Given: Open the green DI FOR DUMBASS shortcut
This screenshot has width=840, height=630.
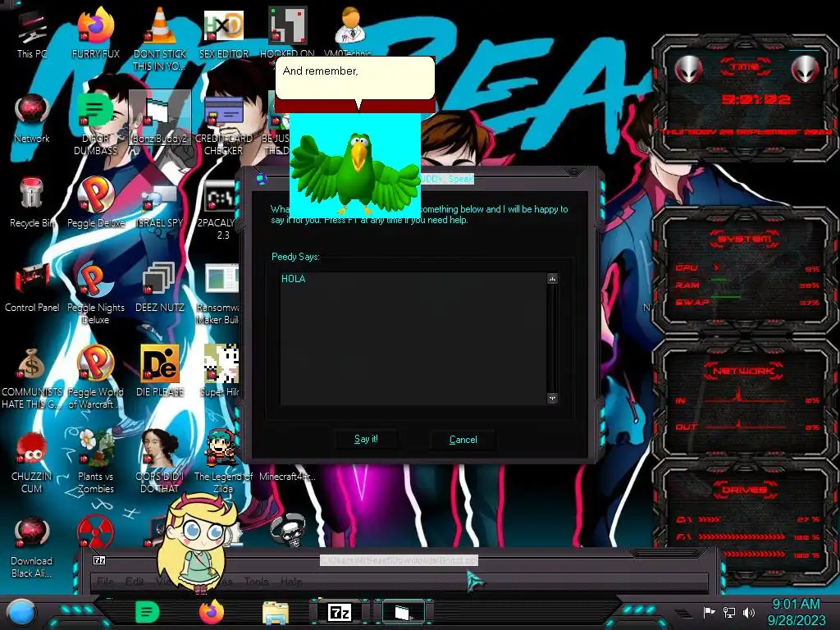Looking at the screenshot, I should pyautogui.click(x=96, y=125).
